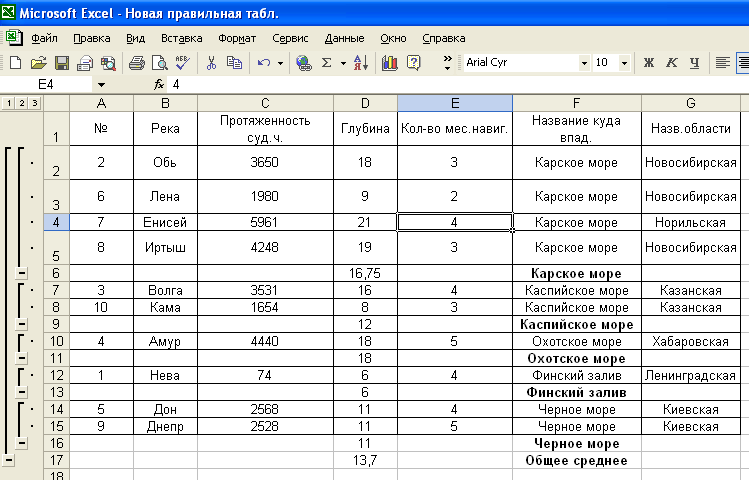This screenshot has width=749, height=480.
Task: Open Print Preview with magnifier icon
Action: [159, 63]
